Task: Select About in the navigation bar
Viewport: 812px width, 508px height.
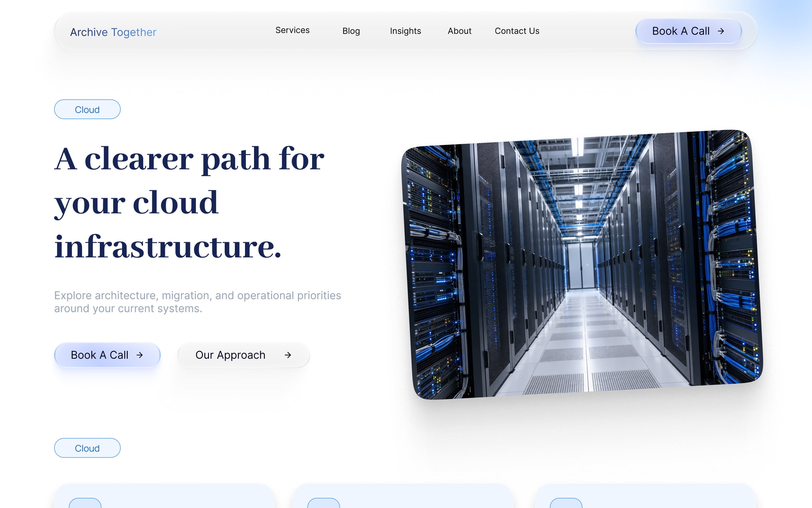Action: (459, 31)
